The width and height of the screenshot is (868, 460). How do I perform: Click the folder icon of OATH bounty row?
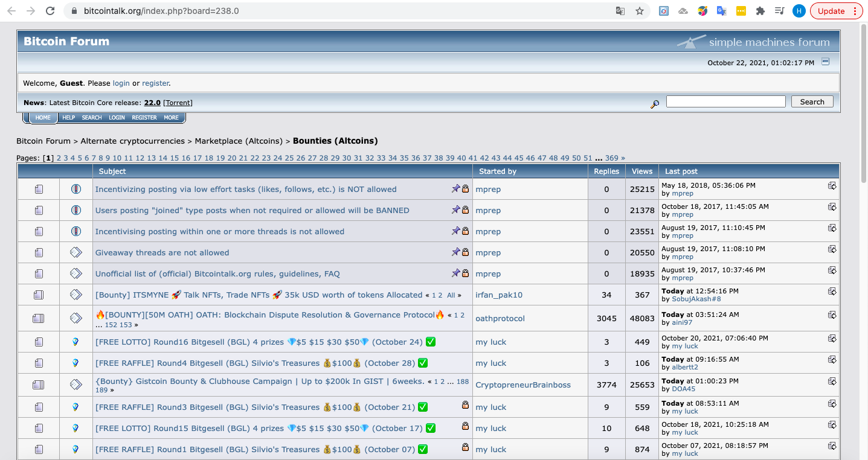[x=39, y=318]
